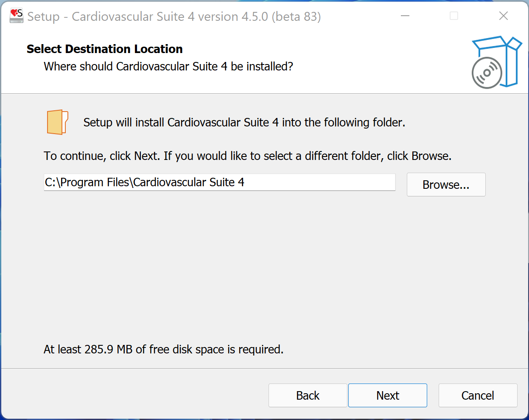Click the Cardiovascular Suite app icon in title bar
The width and height of the screenshot is (529, 420).
tap(16, 16)
